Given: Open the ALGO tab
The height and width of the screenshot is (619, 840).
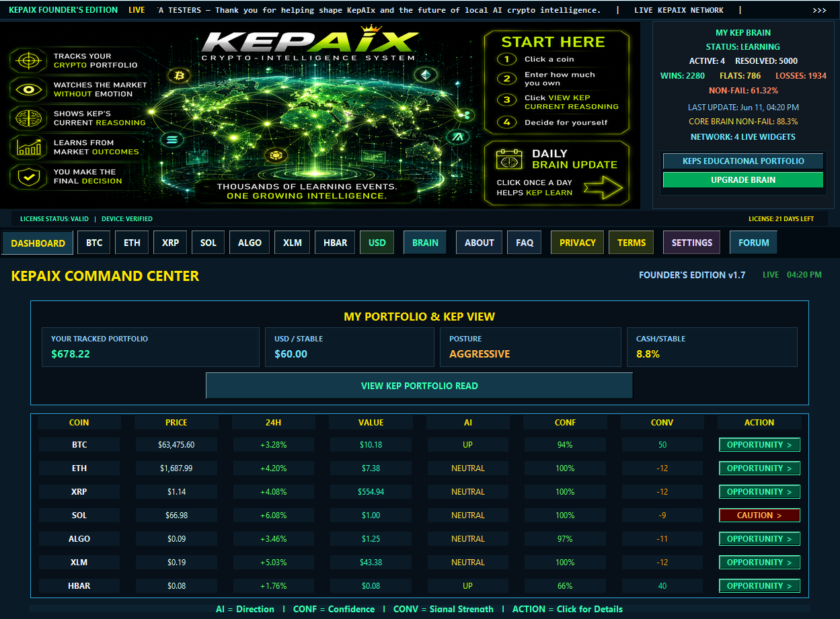Looking at the screenshot, I should pyautogui.click(x=250, y=243).
